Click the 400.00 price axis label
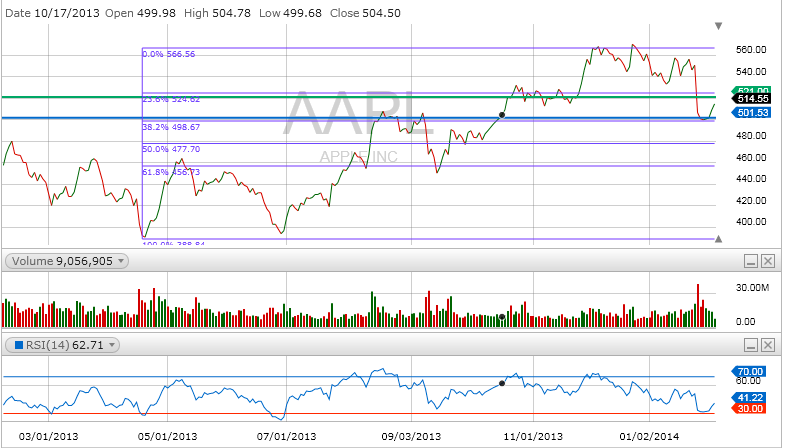This screenshot has height=448, width=785. tap(751, 222)
